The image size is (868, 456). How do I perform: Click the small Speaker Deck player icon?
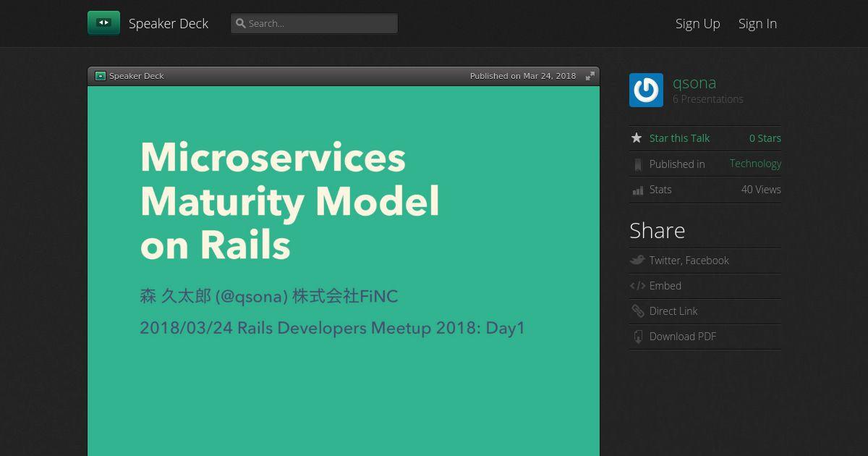(x=101, y=76)
